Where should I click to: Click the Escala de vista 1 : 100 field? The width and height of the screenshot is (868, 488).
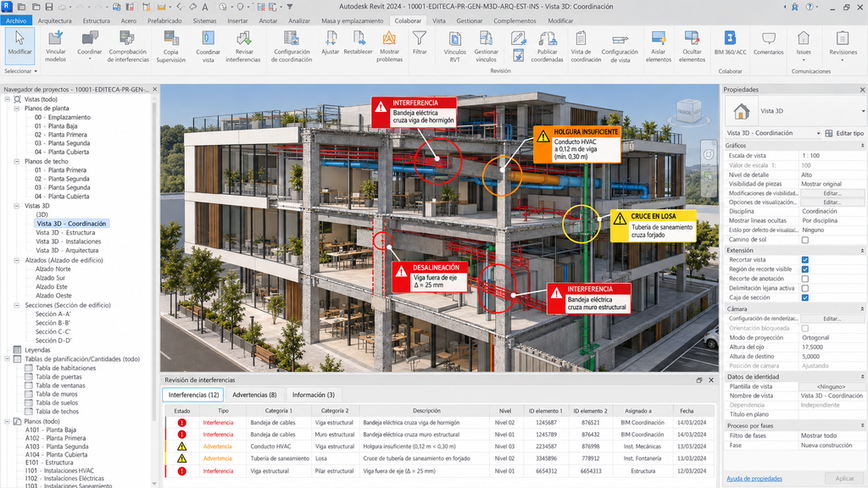pos(832,156)
